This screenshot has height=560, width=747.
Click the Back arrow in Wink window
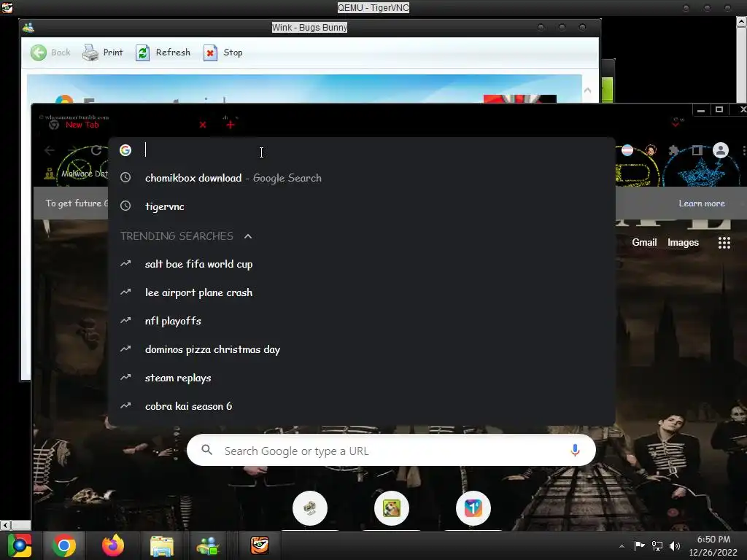(39, 52)
